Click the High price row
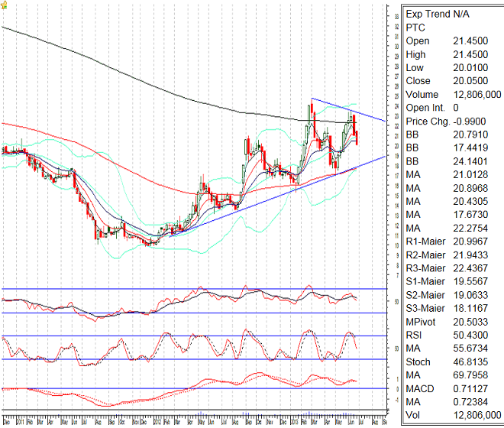 click(452, 54)
